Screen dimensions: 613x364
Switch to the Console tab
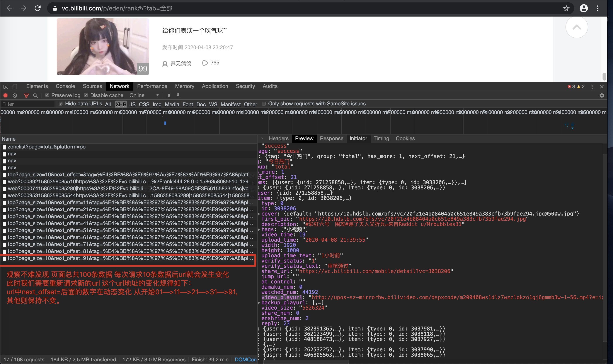point(65,86)
